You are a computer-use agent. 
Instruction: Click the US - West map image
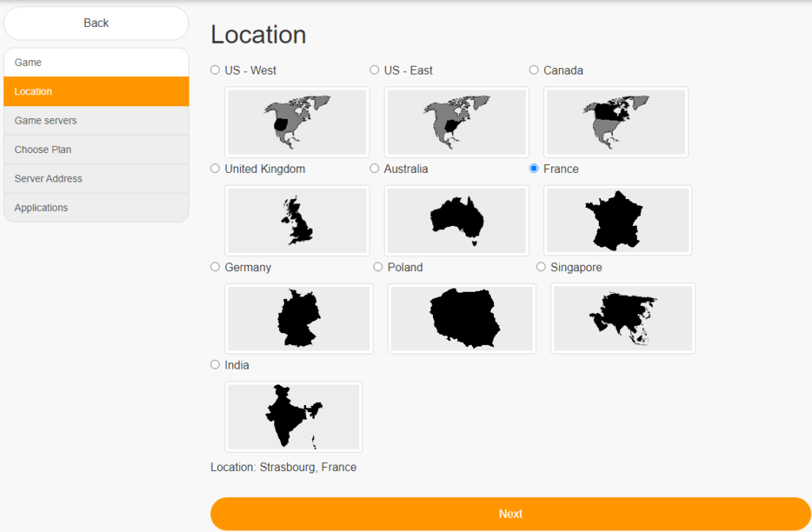click(297, 122)
